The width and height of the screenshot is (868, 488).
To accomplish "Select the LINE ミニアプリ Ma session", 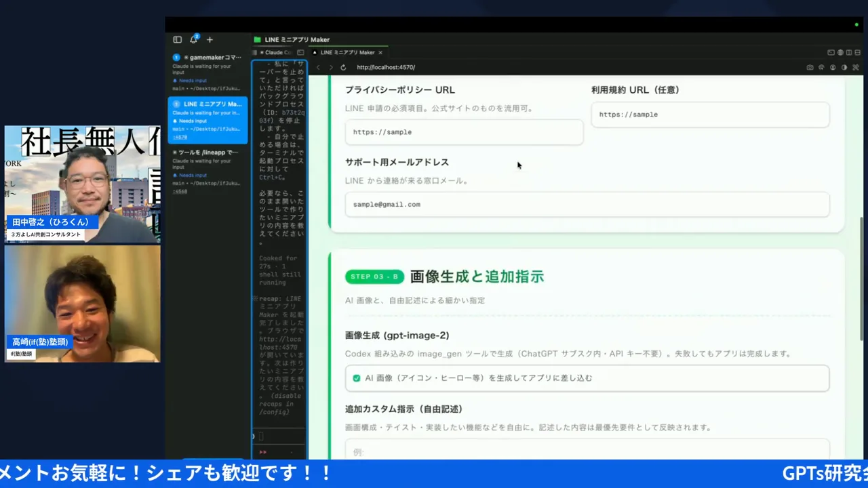I will point(208,120).
